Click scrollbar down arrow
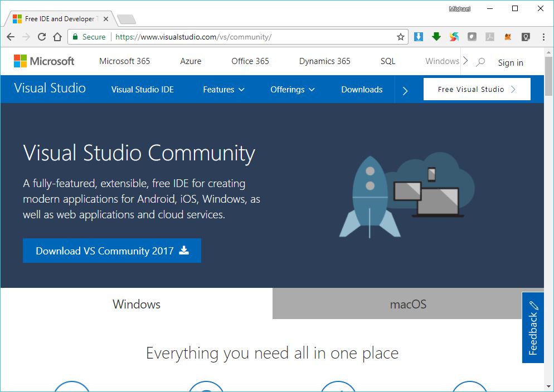The image size is (554, 392). [x=548, y=386]
